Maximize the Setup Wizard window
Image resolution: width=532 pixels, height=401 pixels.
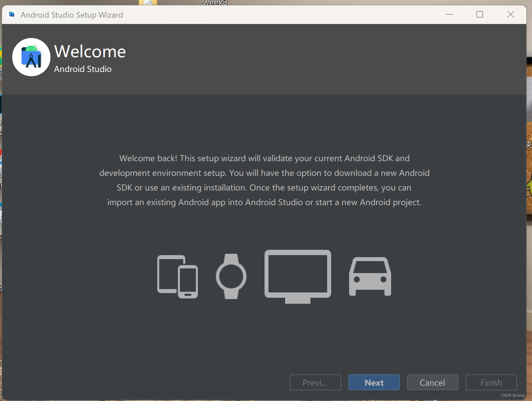click(480, 14)
